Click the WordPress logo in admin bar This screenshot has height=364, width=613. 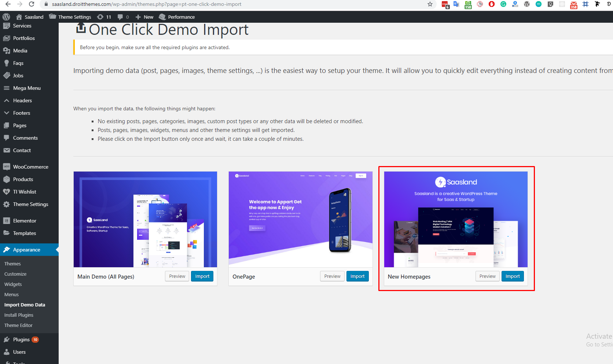(6, 17)
